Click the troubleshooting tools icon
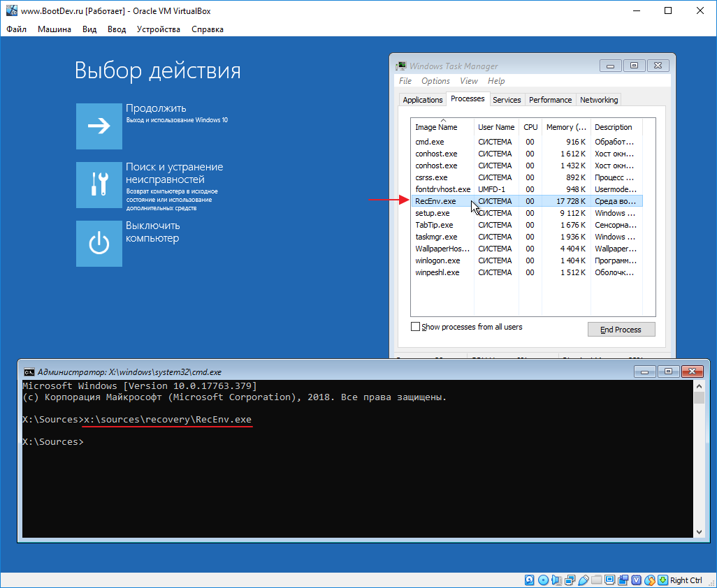Viewport: 717px width, 588px height. pyautogui.click(x=99, y=184)
